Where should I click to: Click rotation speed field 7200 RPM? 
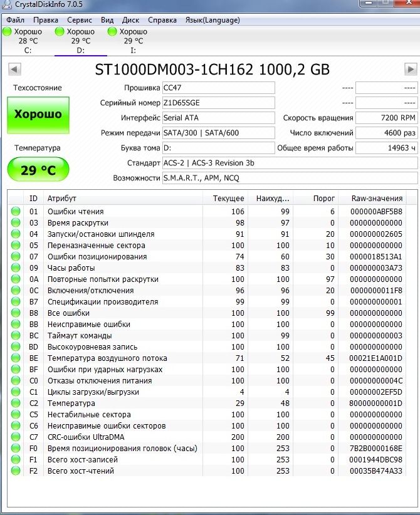tap(387, 118)
